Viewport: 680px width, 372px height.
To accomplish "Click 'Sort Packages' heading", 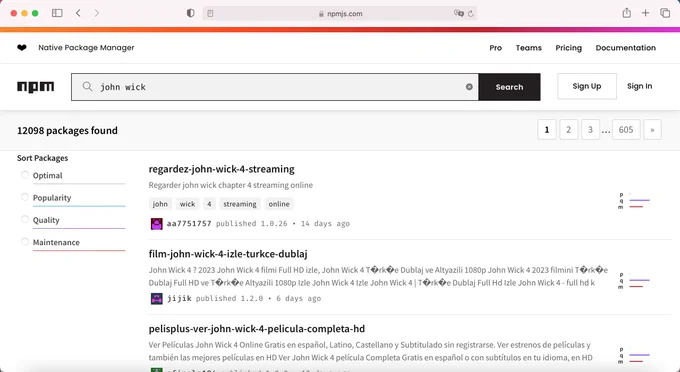I will (x=42, y=158).
